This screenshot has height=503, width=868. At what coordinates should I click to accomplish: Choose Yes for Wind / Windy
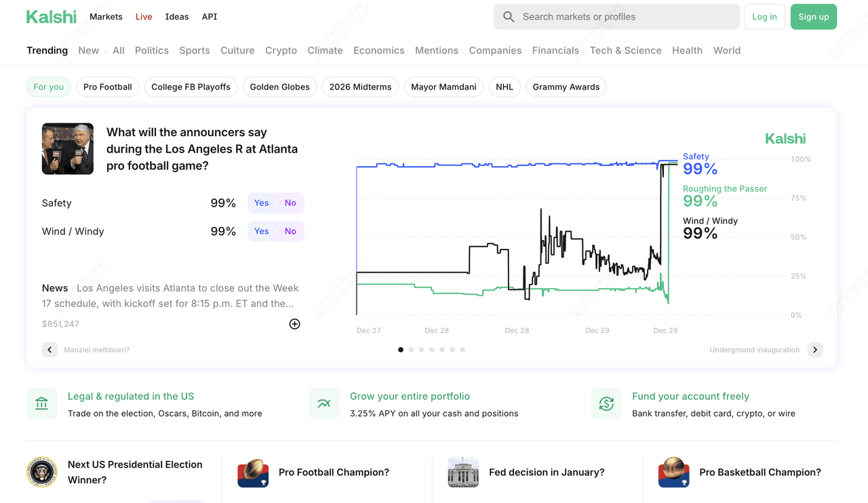(262, 231)
